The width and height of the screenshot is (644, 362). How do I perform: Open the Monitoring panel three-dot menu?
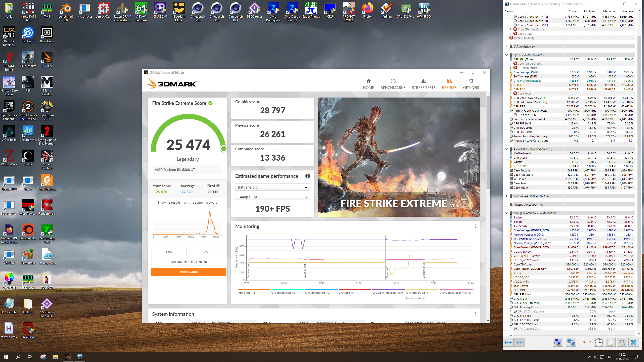[x=475, y=226]
